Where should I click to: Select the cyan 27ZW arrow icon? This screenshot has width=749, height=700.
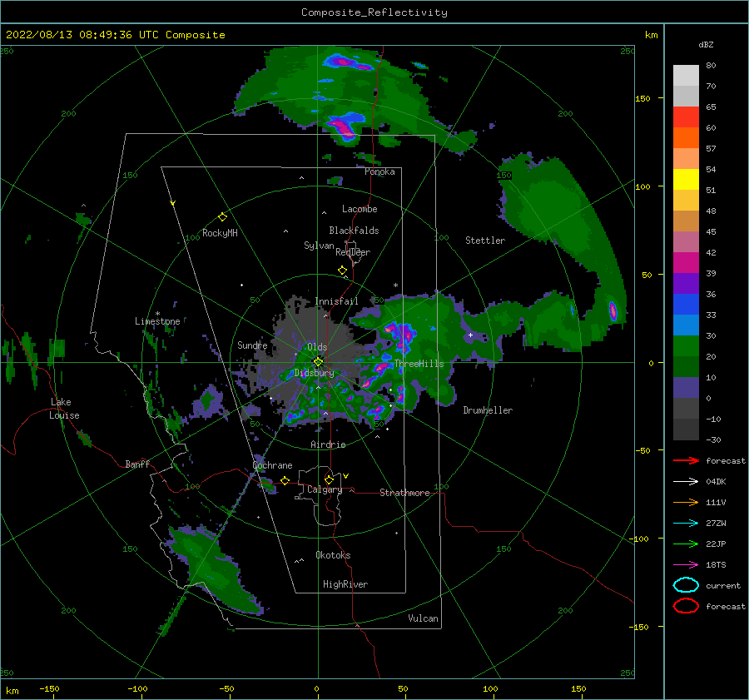click(686, 524)
